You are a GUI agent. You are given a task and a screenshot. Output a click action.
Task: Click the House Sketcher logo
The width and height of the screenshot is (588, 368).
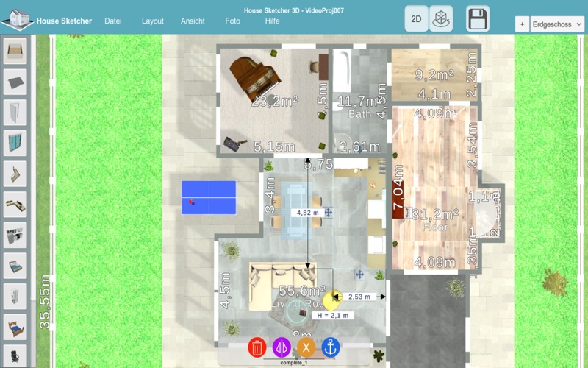17,19
